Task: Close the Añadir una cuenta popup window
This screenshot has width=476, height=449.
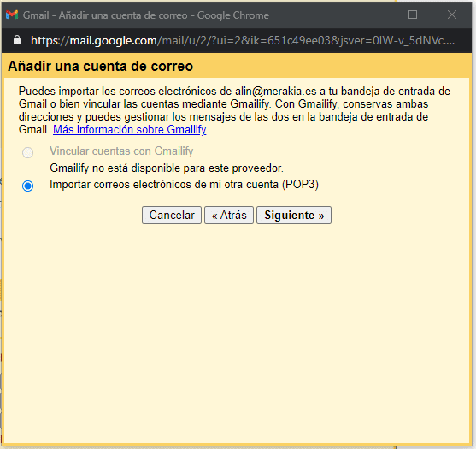Action: tap(452, 15)
